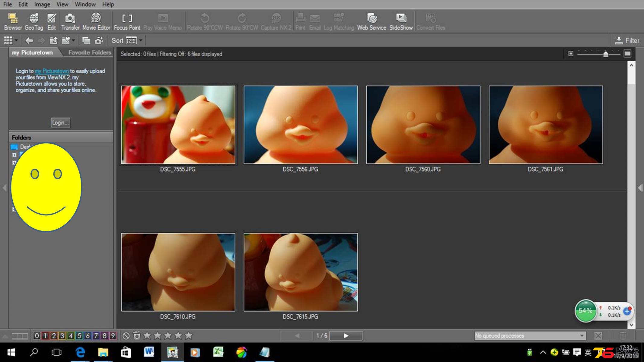Go up to parent folder

(x=53, y=40)
